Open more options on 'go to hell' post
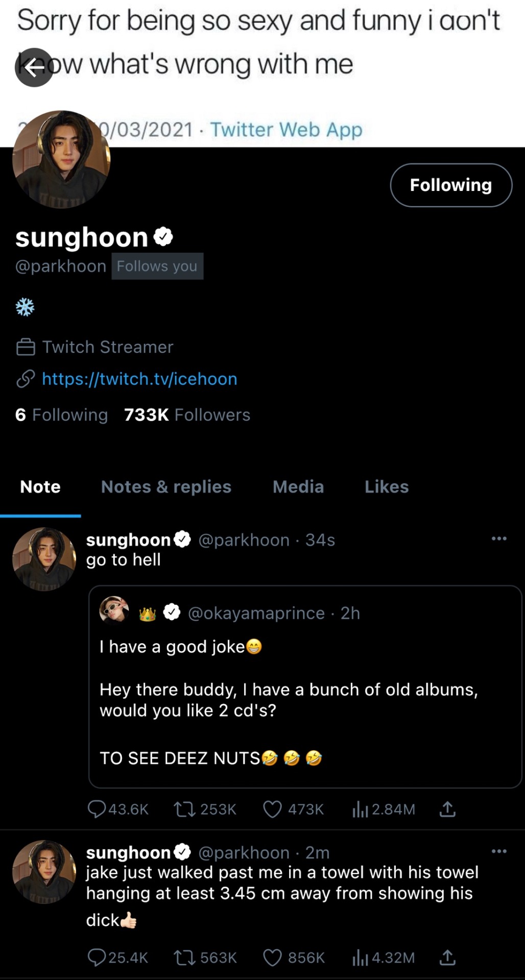This screenshot has width=525, height=980. [x=498, y=538]
